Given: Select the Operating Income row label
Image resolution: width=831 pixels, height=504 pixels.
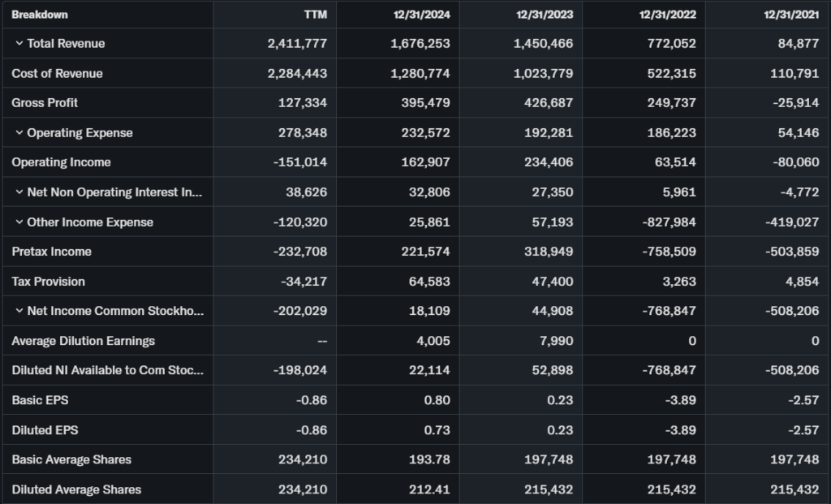Looking at the screenshot, I should click(x=61, y=162).
